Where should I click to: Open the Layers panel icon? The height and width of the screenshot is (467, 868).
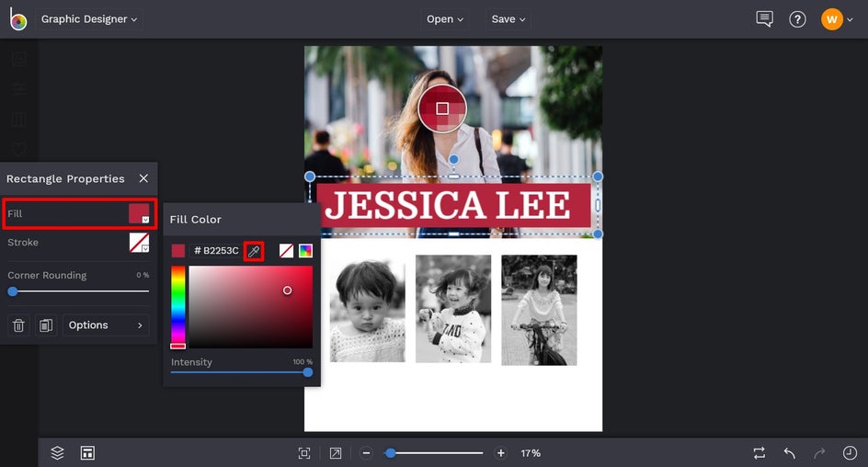tap(57, 453)
